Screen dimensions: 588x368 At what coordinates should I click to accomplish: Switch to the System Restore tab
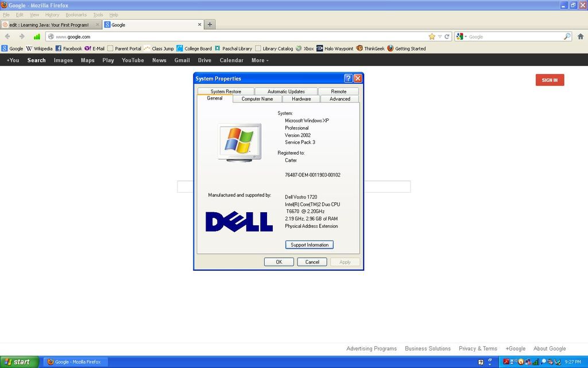pyautogui.click(x=226, y=91)
